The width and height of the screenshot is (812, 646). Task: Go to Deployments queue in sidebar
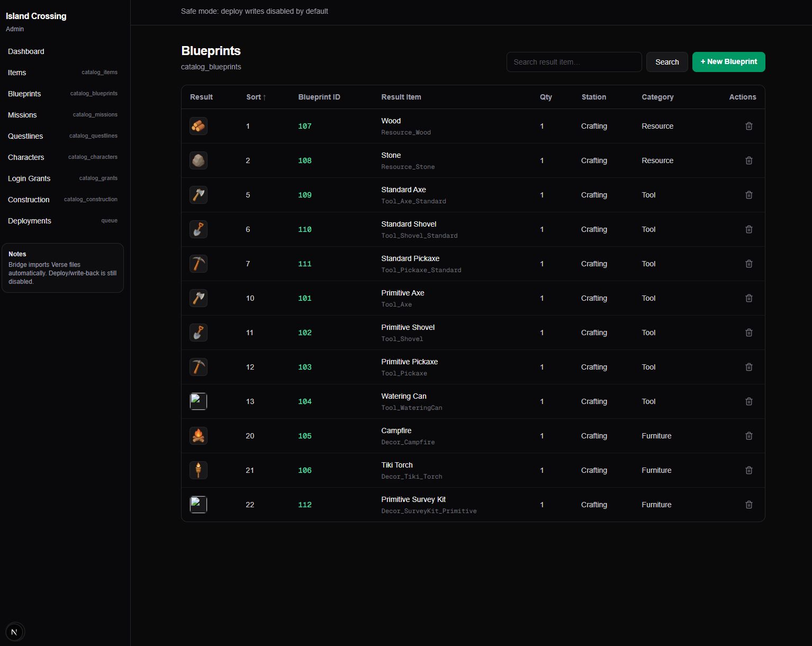30,221
